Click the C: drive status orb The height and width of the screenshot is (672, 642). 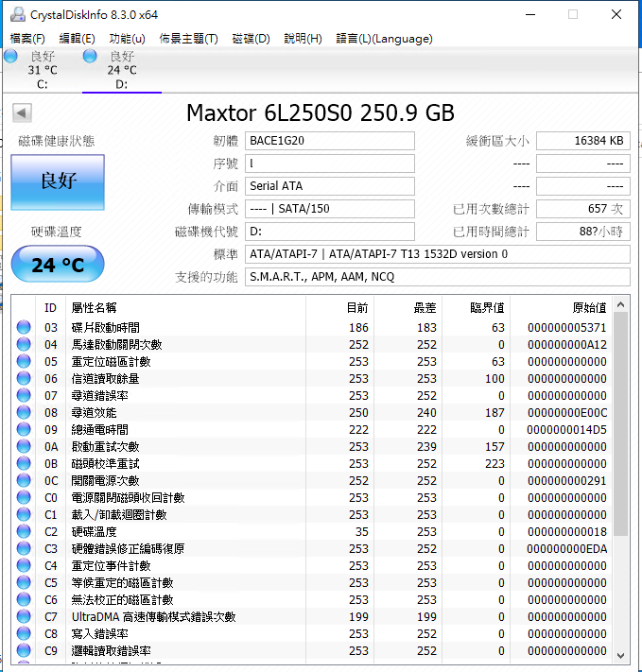(x=10, y=56)
